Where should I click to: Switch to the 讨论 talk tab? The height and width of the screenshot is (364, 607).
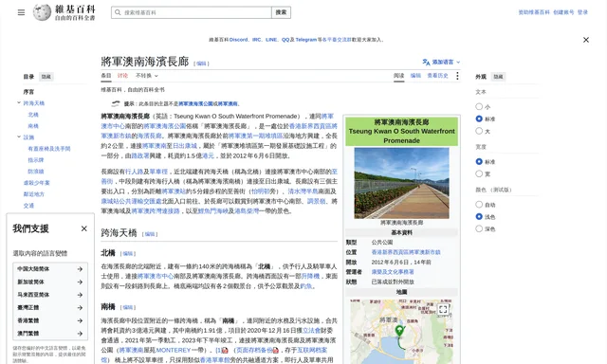coord(122,76)
